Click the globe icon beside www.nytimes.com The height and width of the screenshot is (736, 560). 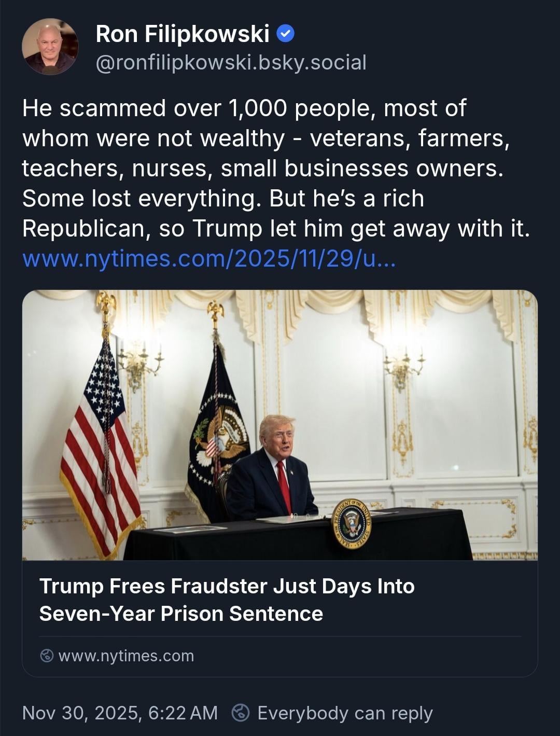coord(47,656)
